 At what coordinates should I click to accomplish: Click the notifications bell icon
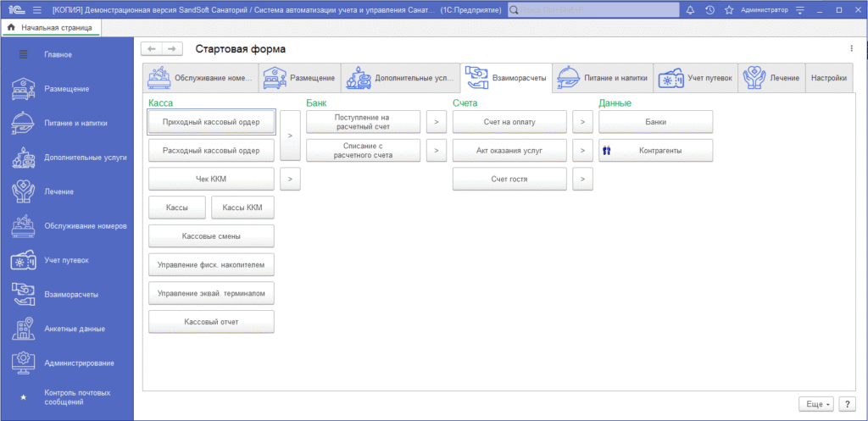coord(690,10)
